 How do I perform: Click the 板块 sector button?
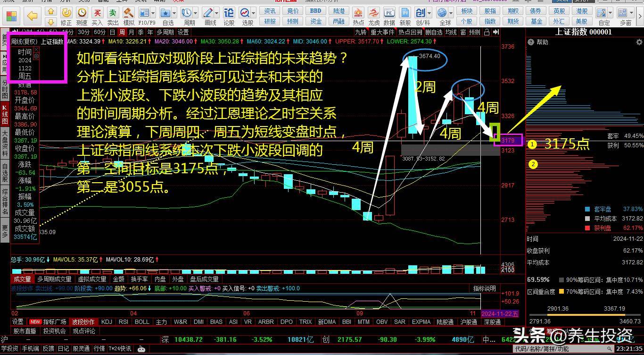pos(466,11)
